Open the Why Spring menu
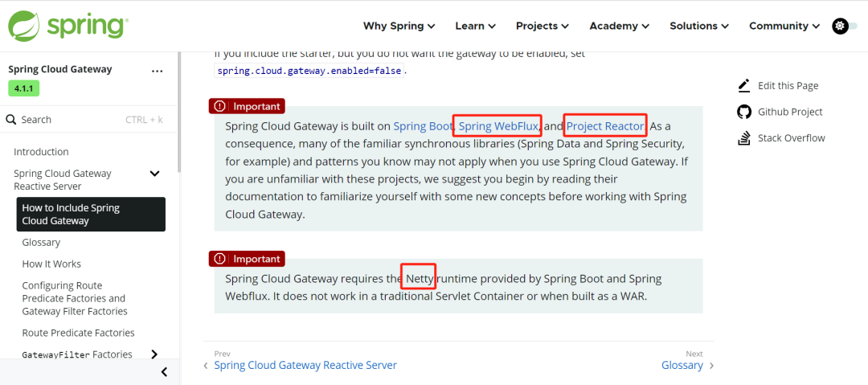This screenshot has width=868, height=385. pyautogui.click(x=399, y=26)
